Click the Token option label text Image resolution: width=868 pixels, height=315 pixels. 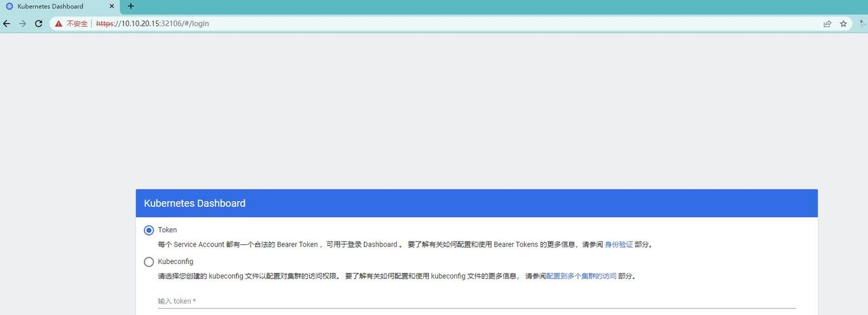point(167,230)
